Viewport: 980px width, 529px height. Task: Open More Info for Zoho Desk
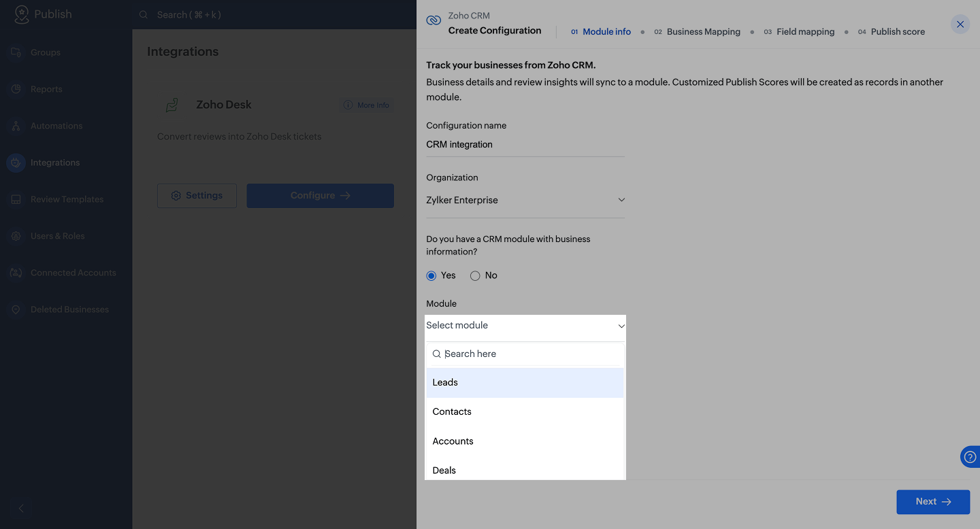pyautogui.click(x=366, y=105)
